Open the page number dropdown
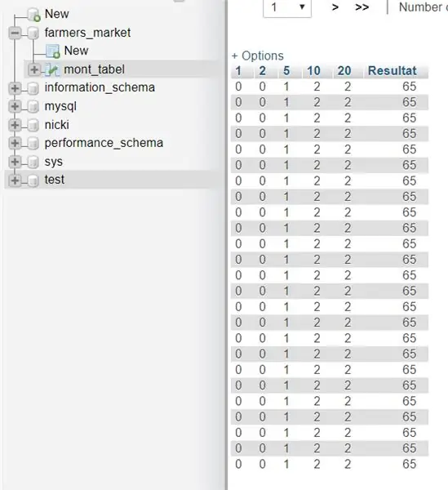The image size is (448, 490). click(287, 7)
